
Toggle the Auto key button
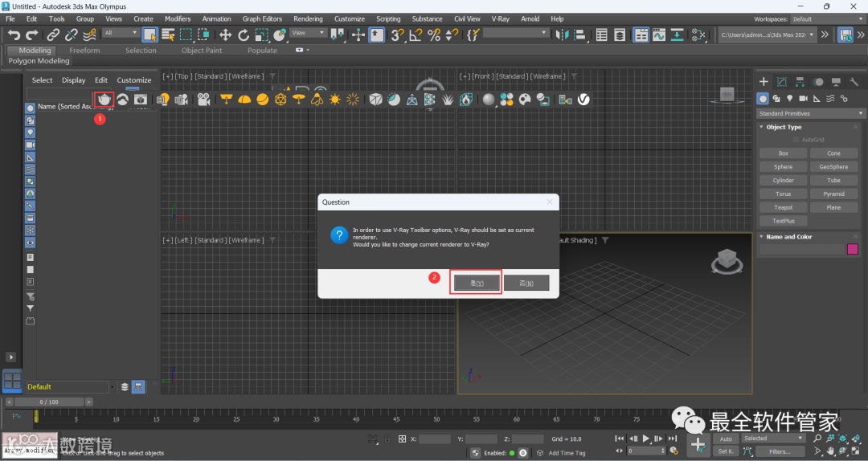tap(726, 439)
